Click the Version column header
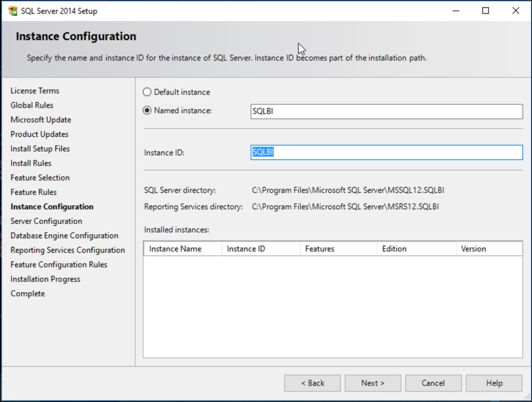The height and width of the screenshot is (402, 532). pyautogui.click(x=489, y=249)
